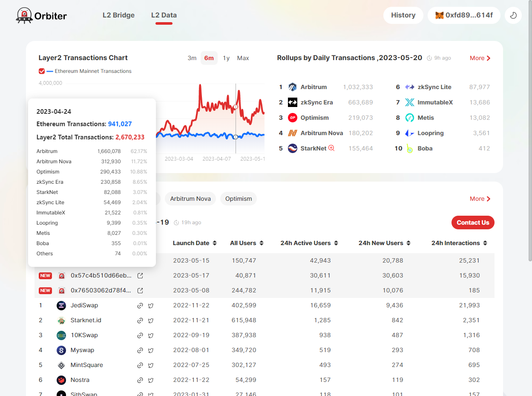Open external link for 0x57c4b510d66eb address

click(140, 276)
